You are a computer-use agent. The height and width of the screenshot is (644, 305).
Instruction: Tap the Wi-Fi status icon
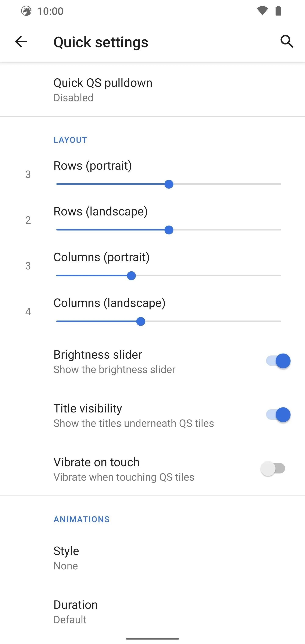click(262, 11)
